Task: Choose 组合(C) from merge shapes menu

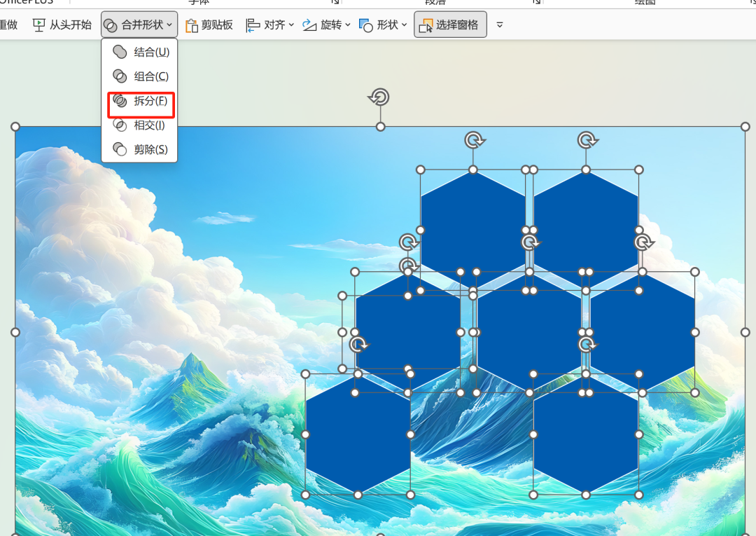Action: [x=140, y=76]
